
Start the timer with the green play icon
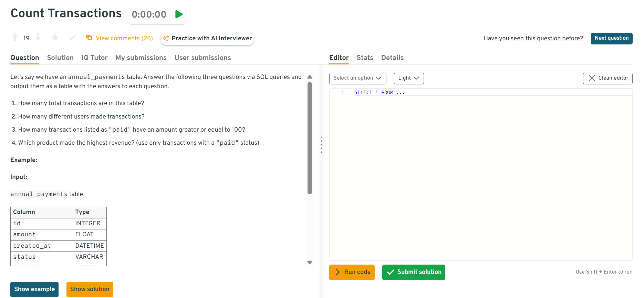click(179, 14)
